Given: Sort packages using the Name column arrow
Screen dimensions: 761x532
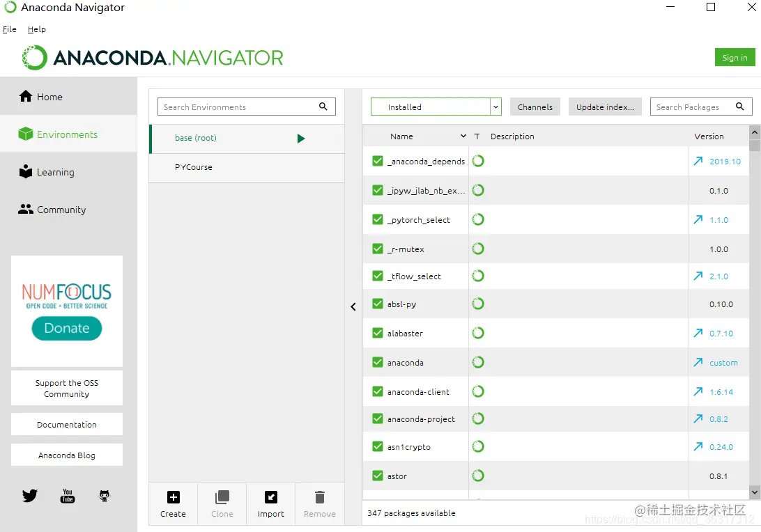Looking at the screenshot, I should point(463,136).
